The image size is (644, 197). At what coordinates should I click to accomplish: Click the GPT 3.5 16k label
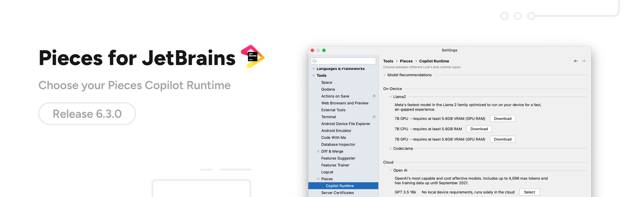tap(405, 192)
